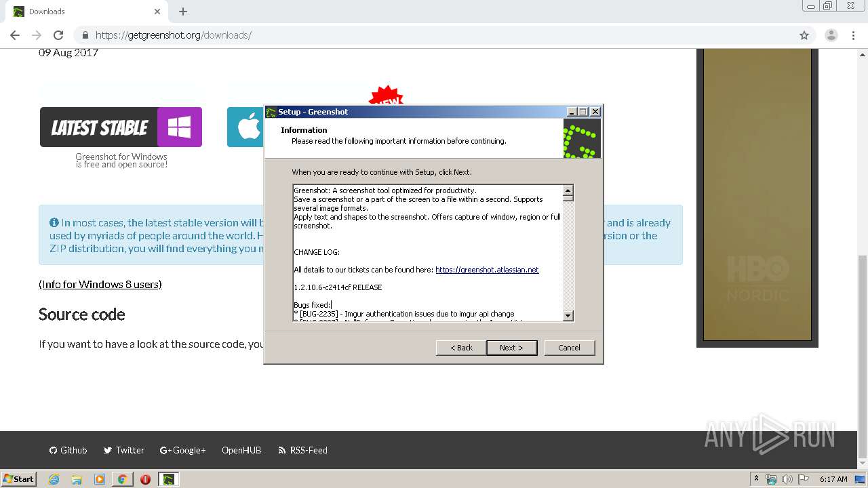Screen dimensions: 868x488
Task: Click the browser forward arrow
Action: pos(37,35)
